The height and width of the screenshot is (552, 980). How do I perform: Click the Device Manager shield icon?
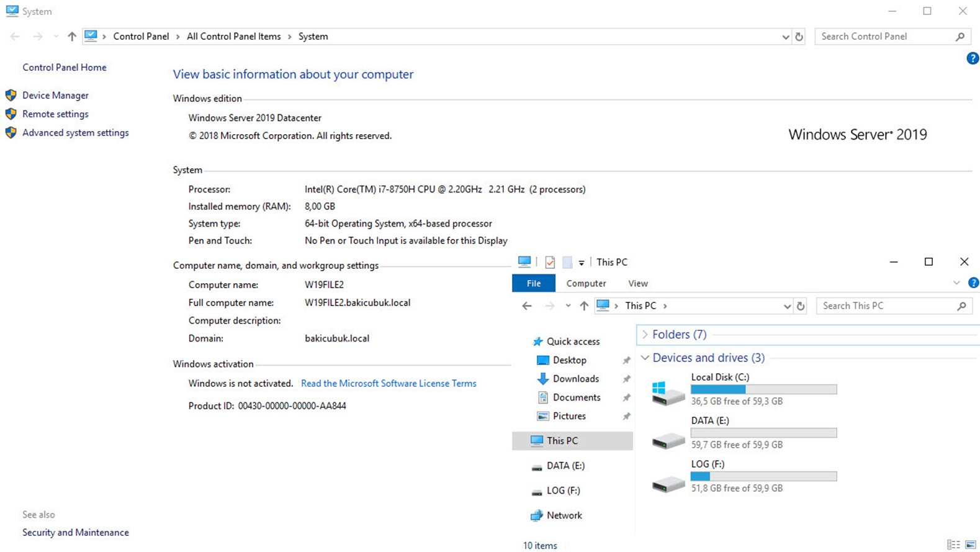coord(11,95)
